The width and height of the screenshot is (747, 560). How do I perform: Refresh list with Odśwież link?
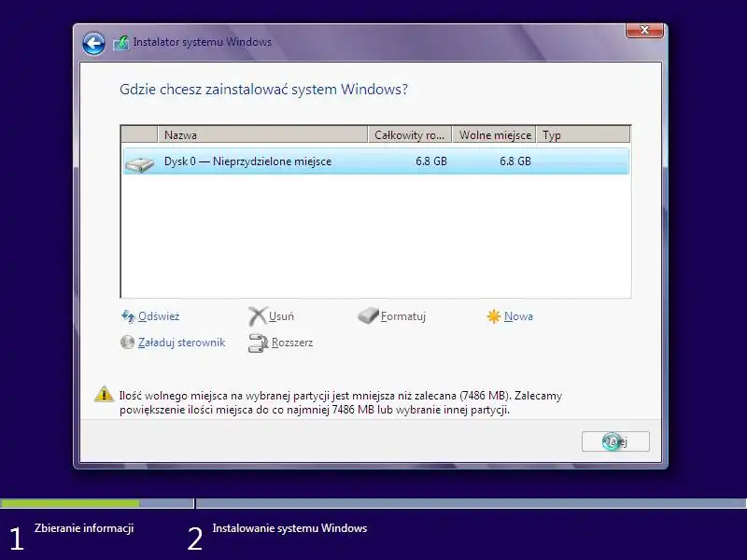[x=159, y=316]
